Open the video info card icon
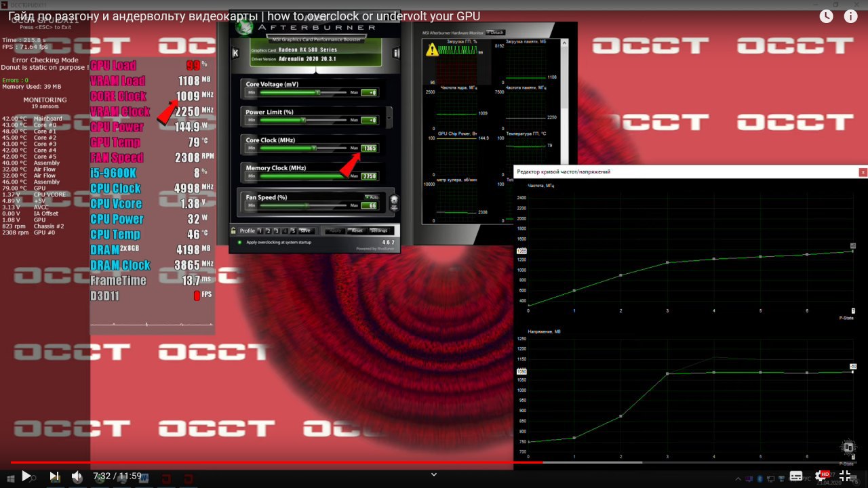 [x=850, y=16]
